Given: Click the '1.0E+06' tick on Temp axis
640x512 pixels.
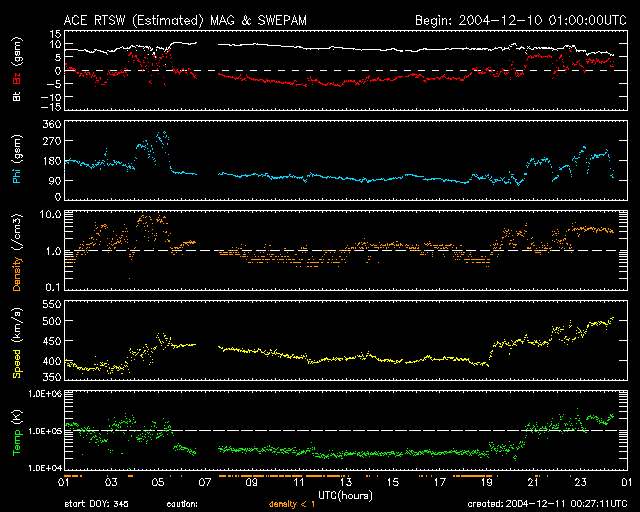Looking at the screenshot, I should (45, 394).
